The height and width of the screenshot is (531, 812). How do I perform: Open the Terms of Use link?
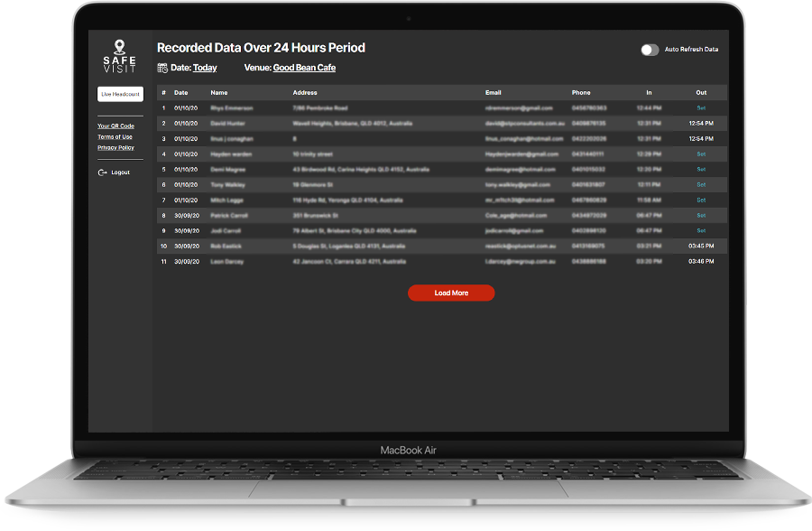pos(115,137)
